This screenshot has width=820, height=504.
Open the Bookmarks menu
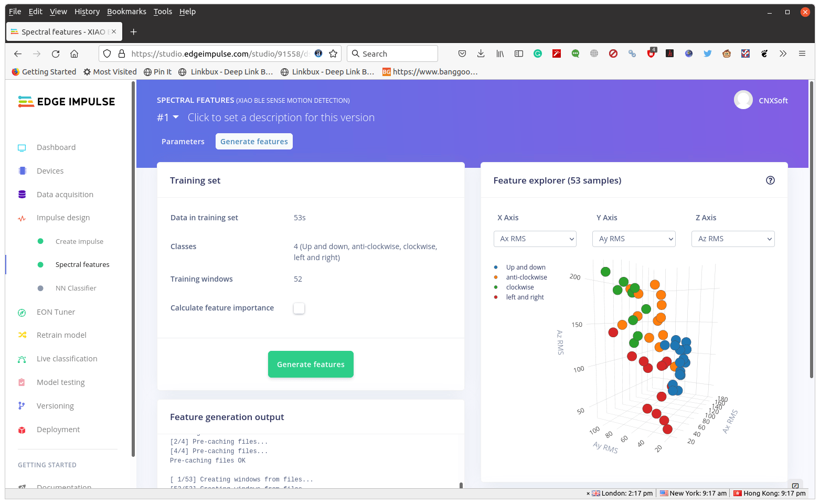click(126, 12)
